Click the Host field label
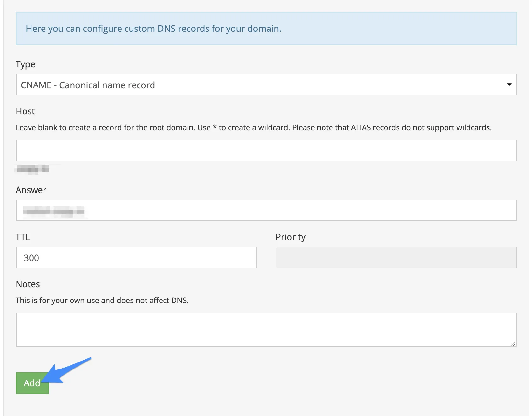The width and height of the screenshot is (532, 420). point(25,112)
